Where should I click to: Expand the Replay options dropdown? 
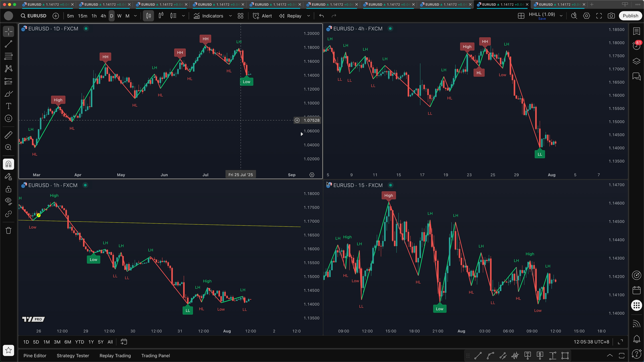click(x=309, y=16)
